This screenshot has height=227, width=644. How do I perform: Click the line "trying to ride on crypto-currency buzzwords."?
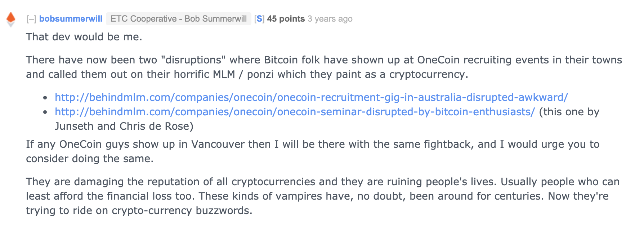coord(139,210)
